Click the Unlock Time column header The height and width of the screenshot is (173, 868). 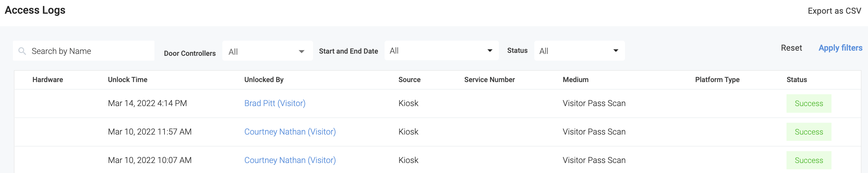click(128, 80)
